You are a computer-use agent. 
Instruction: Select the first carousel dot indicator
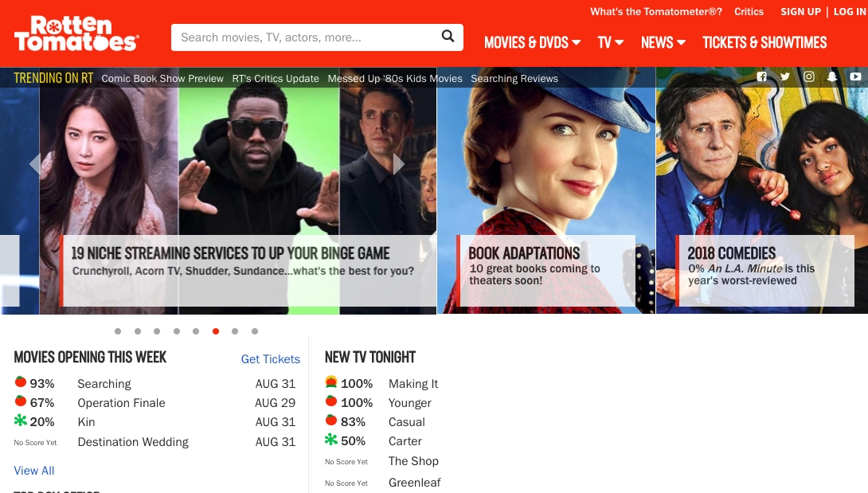pos(118,331)
